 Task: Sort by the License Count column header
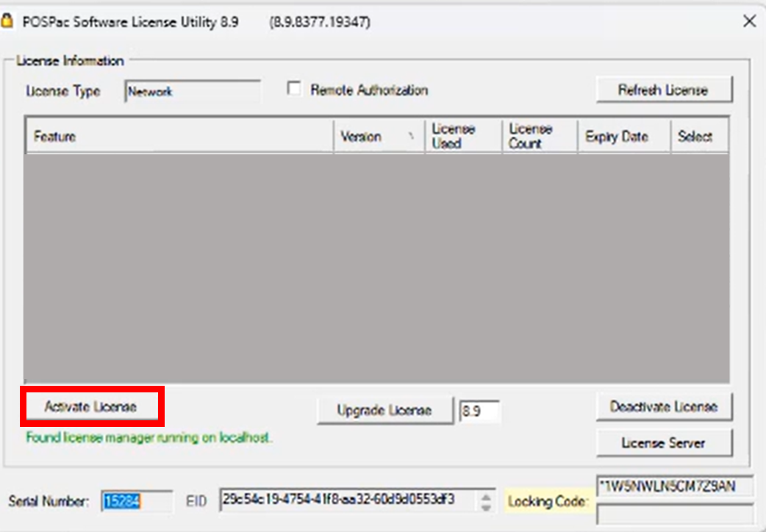pyautogui.click(x=540, y=136)
